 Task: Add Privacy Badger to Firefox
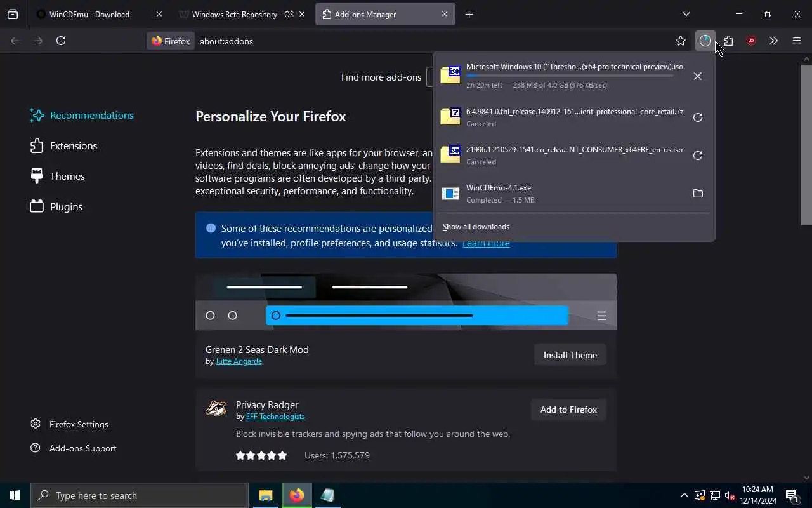coord(568,410)
